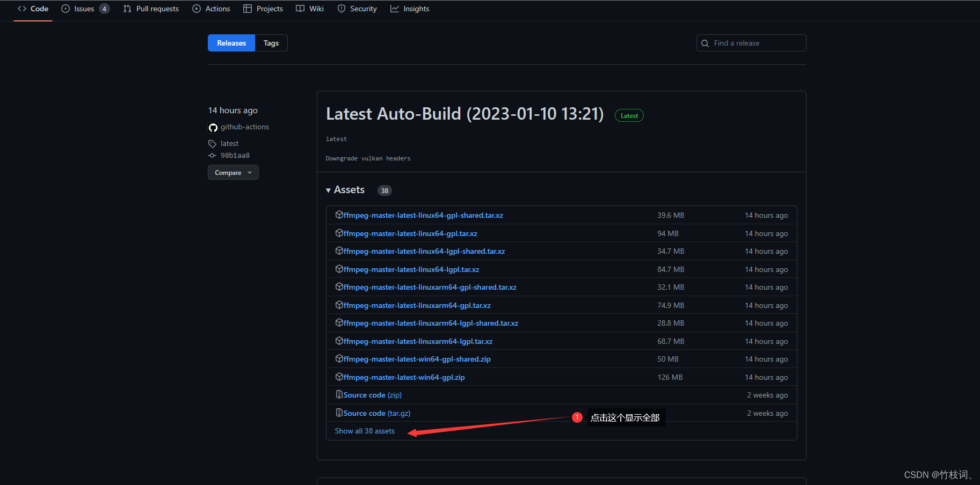Click package icon of linux64-lgpl-shared.tar.xz

coord(339,251)
